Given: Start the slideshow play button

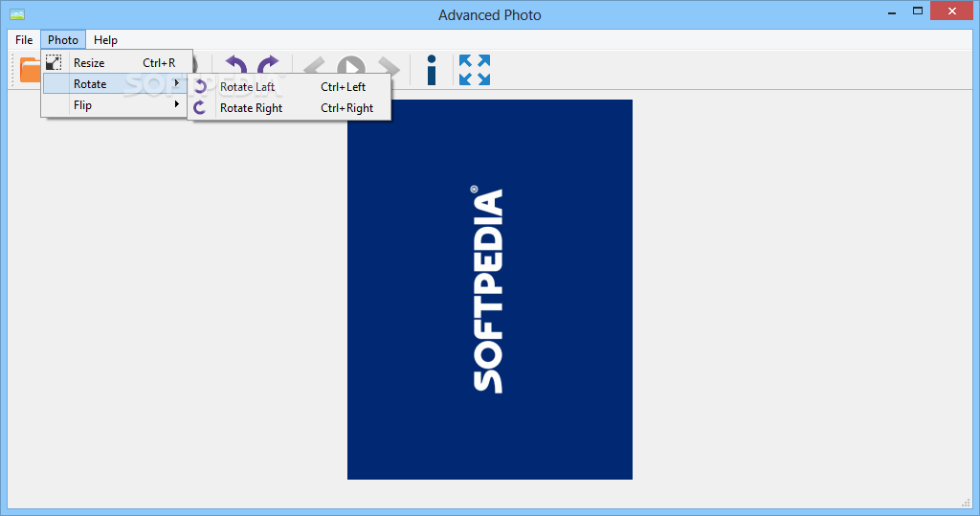Looking at the screenshot, I should click(x=351, y=66).
